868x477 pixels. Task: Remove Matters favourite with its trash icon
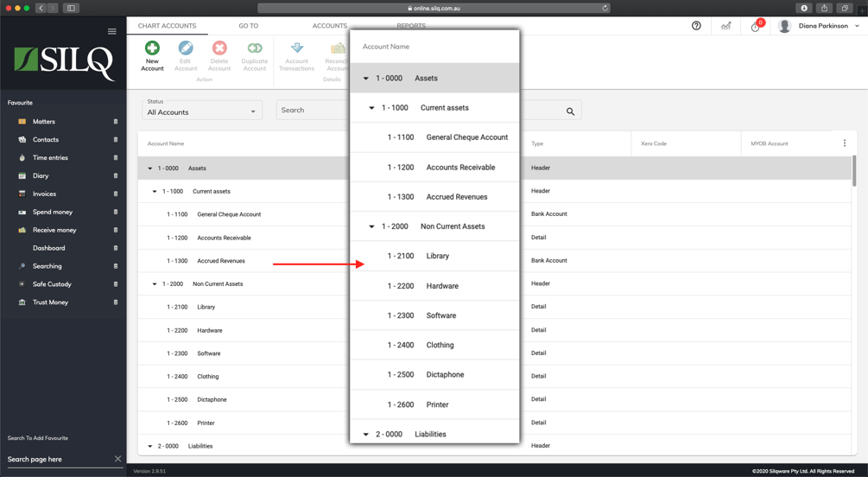pyautogui.click(x=116, y=121)
